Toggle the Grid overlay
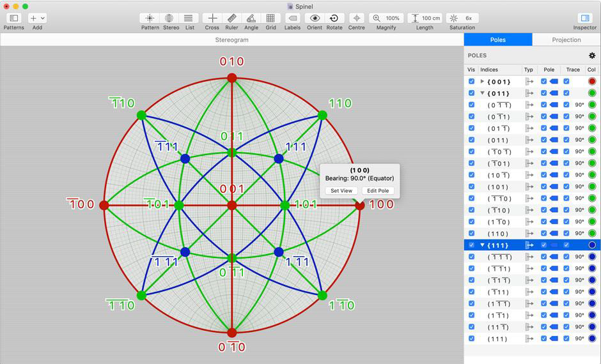This screenshot has width=601, height=364. coord(270,18)
